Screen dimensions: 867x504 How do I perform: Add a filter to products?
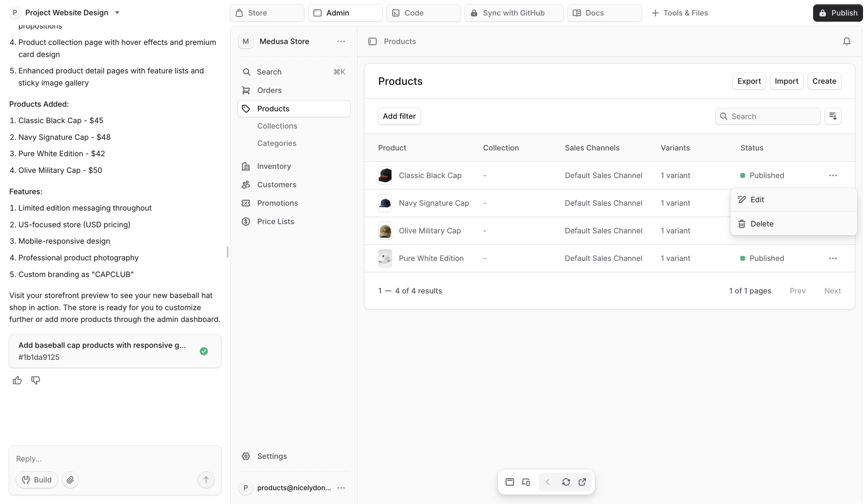click(399, 116)
